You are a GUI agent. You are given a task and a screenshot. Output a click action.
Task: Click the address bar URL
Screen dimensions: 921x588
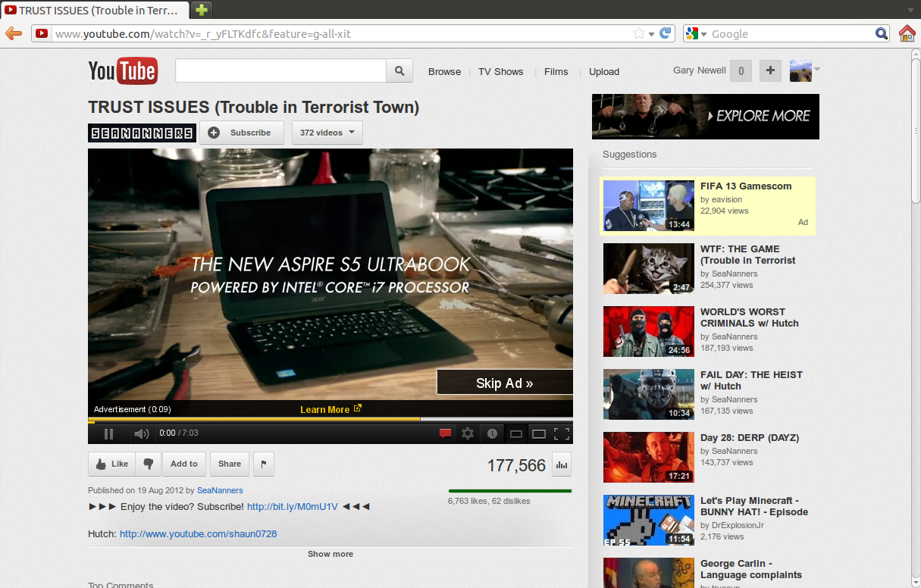point(203,34)
